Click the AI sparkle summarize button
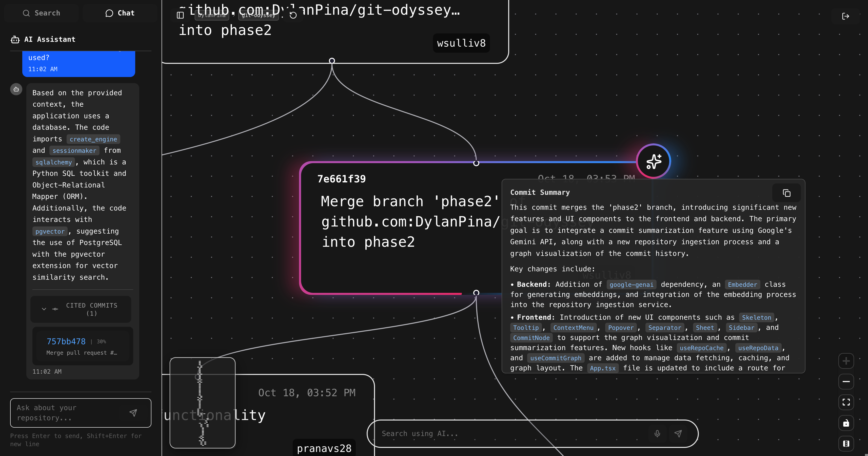This screenshot has width=868, height=456. tap(653, 161)
